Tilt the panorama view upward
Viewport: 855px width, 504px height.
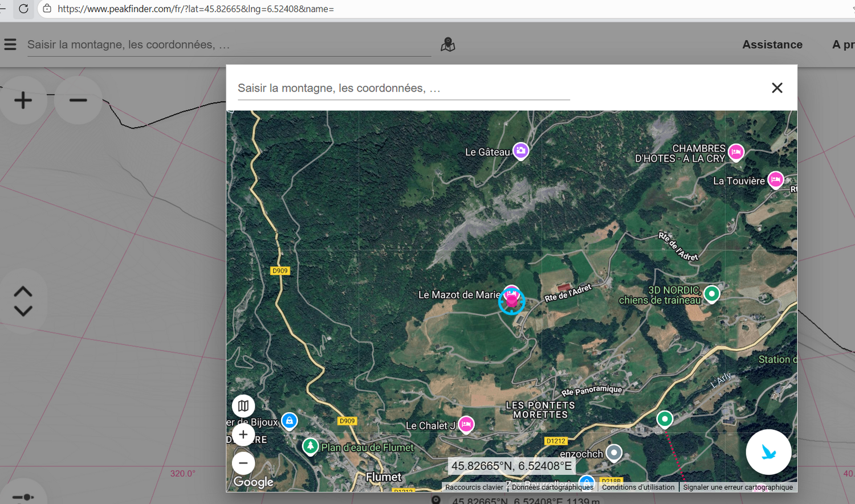click(x=23, y=292)
